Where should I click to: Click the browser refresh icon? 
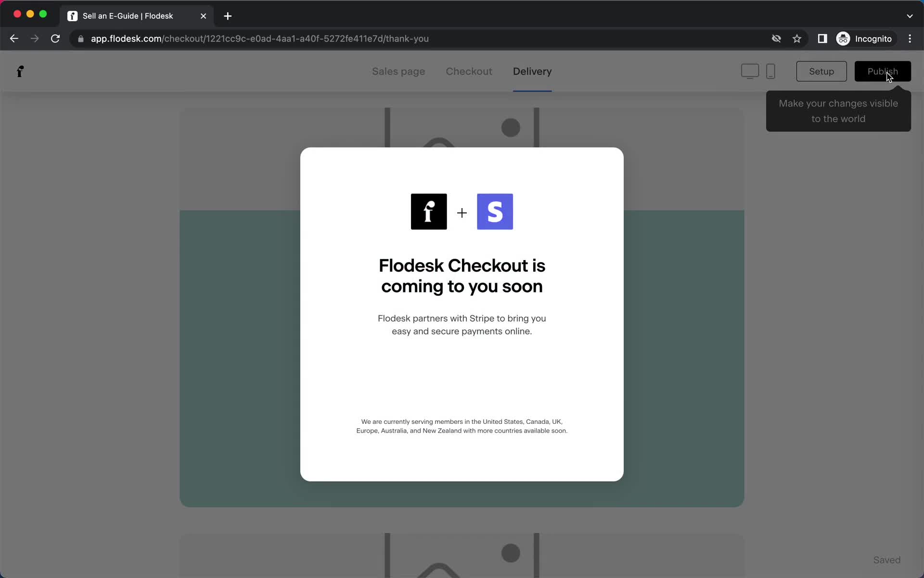point(56,38)
